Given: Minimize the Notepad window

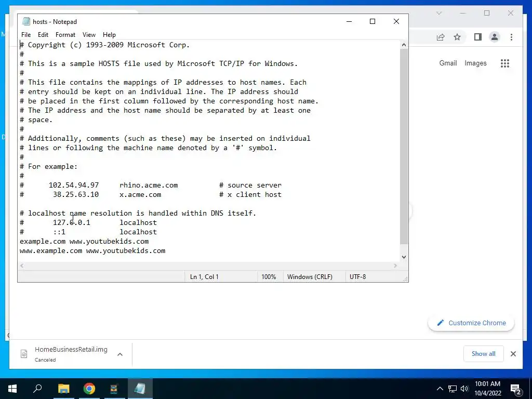Looking at the screenshot, I should click(349, 21).
